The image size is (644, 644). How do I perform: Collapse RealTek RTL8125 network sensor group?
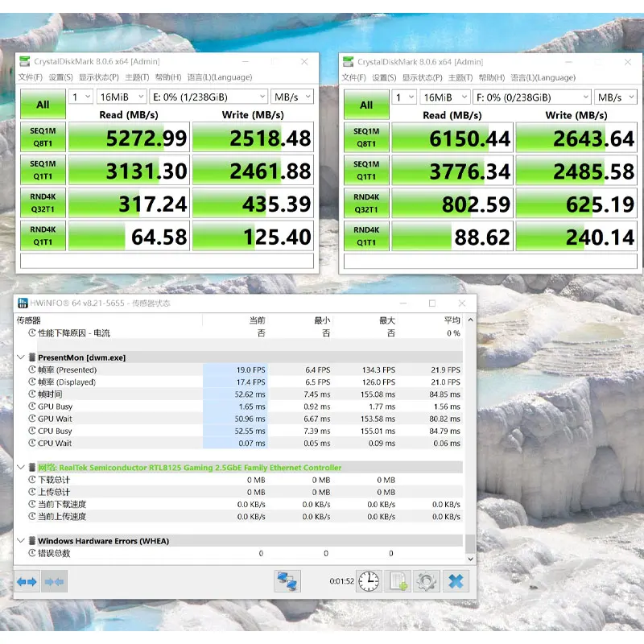[21, 468]
